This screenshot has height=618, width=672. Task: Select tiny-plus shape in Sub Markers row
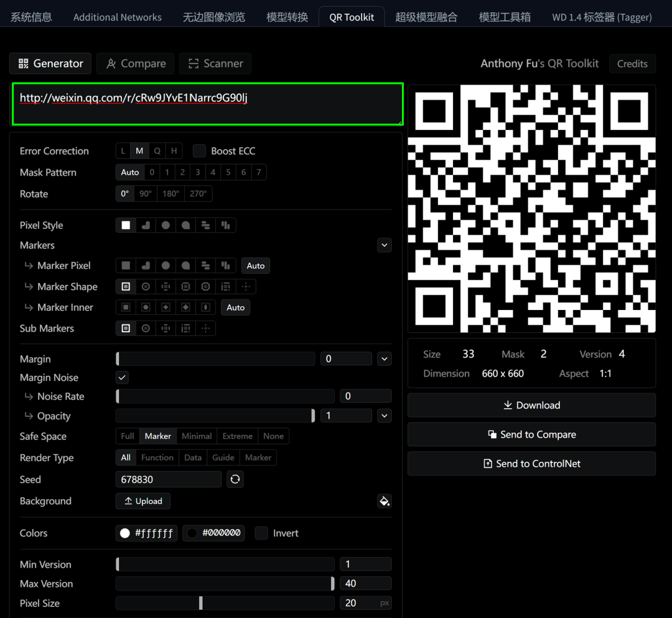[206, 328]
